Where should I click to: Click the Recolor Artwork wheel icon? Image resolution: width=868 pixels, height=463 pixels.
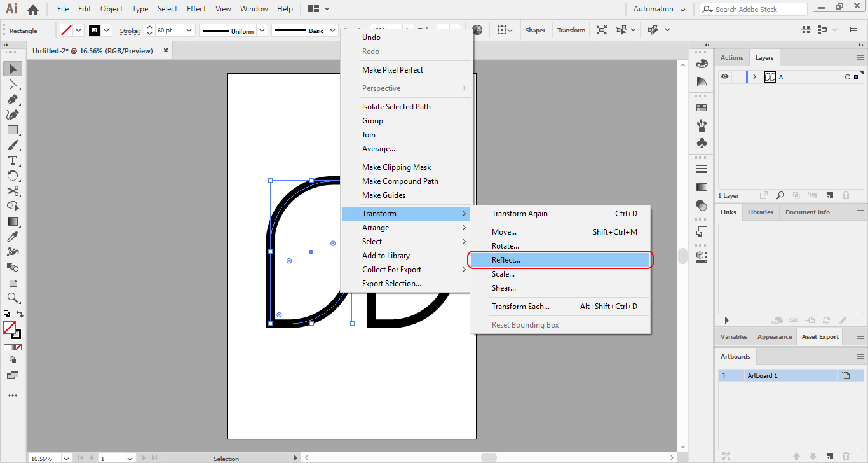(x=477, y=30)
